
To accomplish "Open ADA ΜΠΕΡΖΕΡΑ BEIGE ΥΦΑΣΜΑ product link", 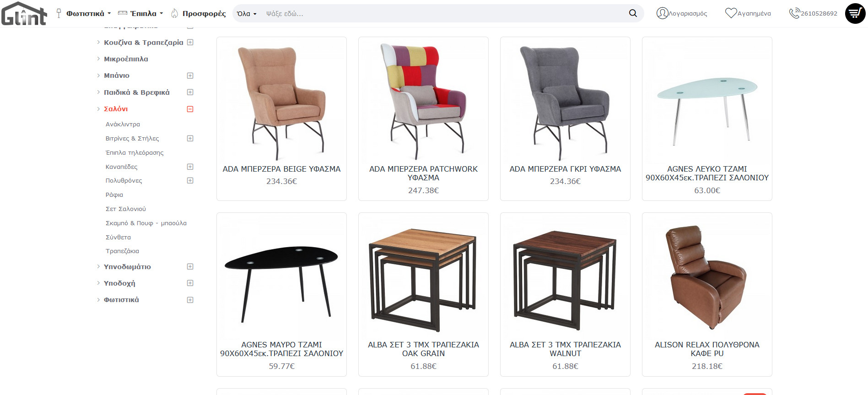I will click(x=281, y=169).
